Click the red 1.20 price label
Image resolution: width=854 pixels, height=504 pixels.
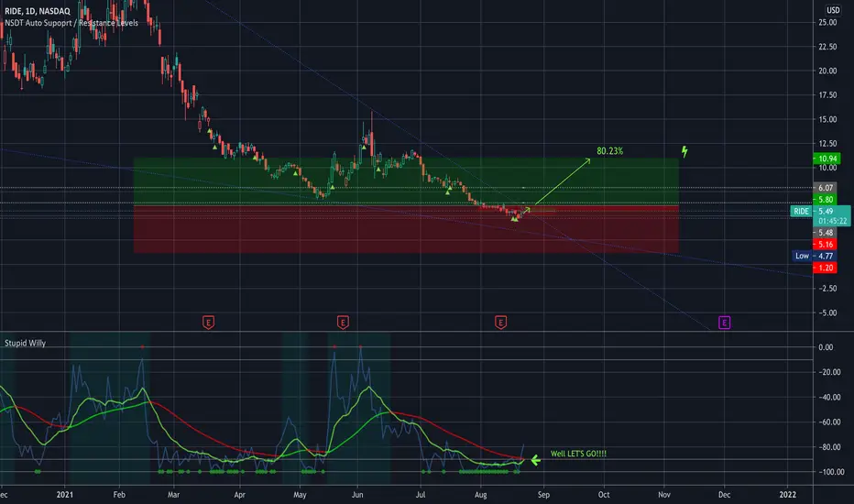point(825,268)
